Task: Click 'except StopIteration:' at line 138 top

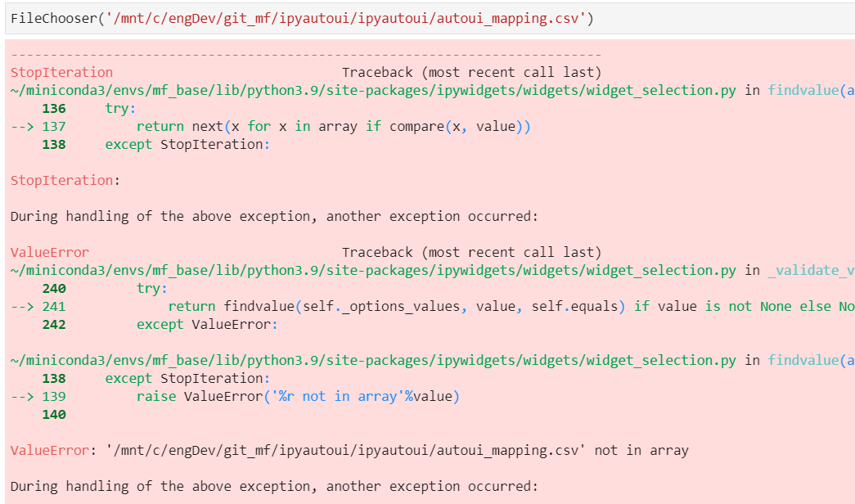Action: (187, 145)
